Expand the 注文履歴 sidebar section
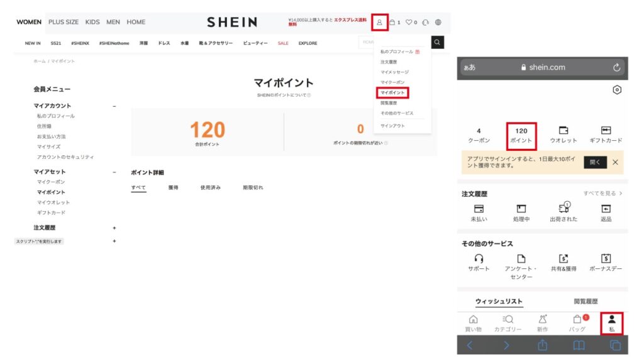Viewport: 644px width, 362px height. (x=114, y=228)
